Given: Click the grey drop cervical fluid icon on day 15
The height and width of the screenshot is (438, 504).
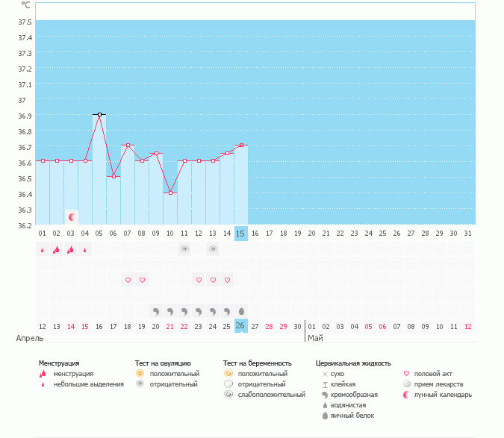Looking at the screenshot, I should coord(241,310).
